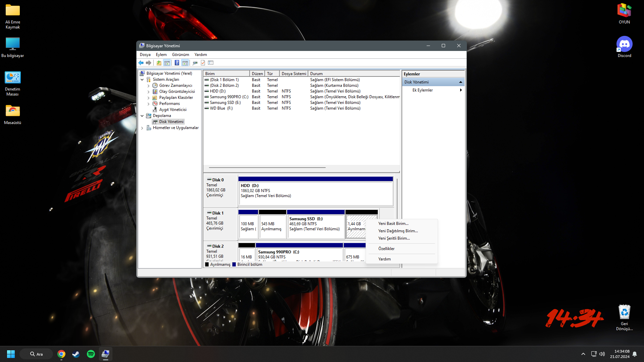The image size is (644, 362).
Task: Collapse the Sistem Araçları node
Action: [x=142, y=80]
